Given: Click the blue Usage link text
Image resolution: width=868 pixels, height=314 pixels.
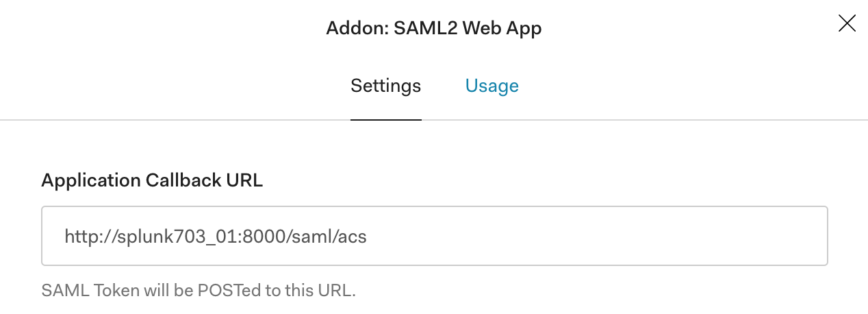Looking at the screenshot, I should click(492, 86).
